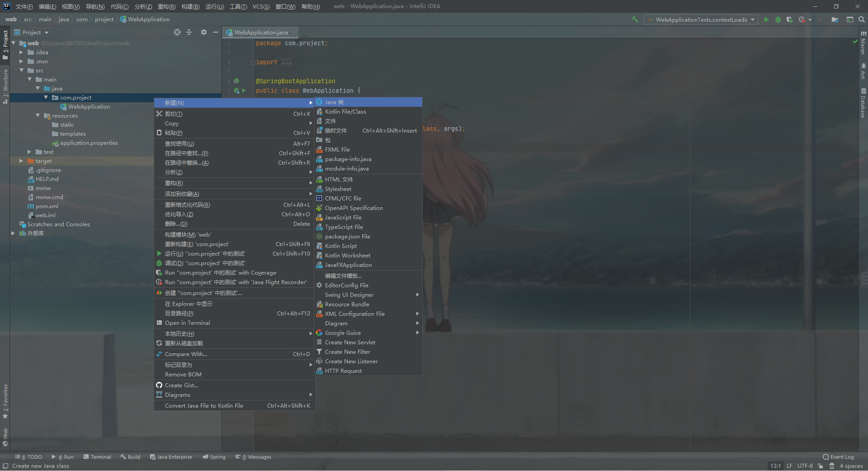Screen dimensions: 868x471
Task: Expand the target folder
Action: point(21,161)
